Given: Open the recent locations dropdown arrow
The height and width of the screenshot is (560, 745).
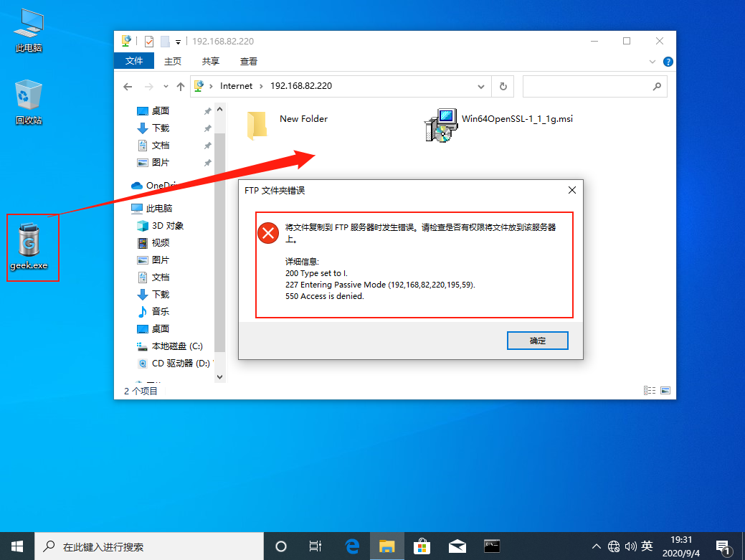Looking at the screenshot, I should point(166,87).
